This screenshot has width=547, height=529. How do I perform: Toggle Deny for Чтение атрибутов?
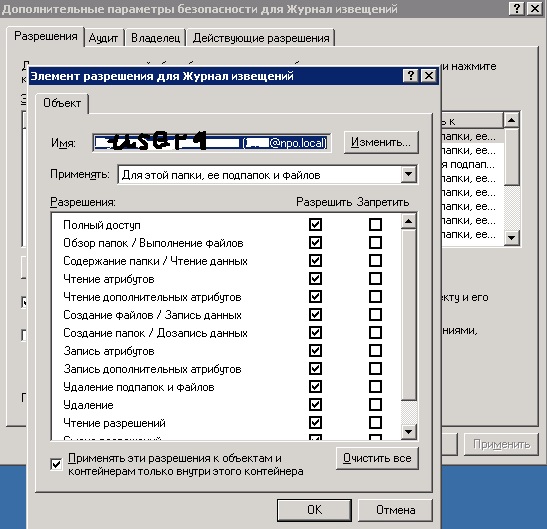(x=375, y=279)
